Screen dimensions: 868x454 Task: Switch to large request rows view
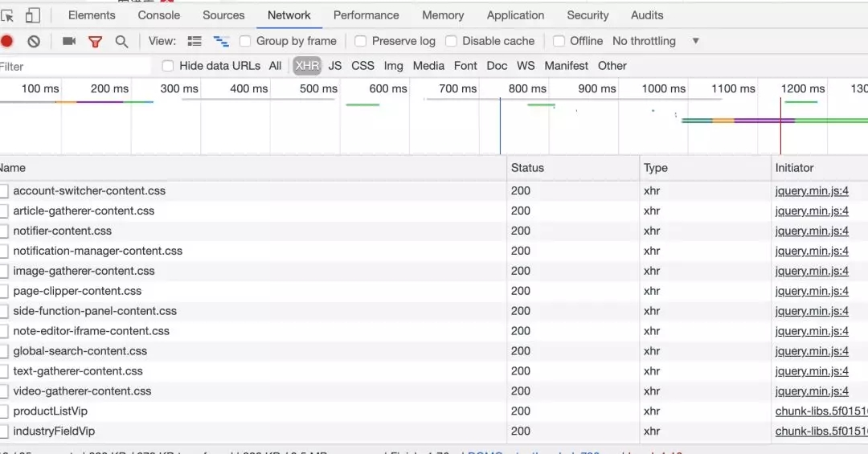tap(194, 41)
